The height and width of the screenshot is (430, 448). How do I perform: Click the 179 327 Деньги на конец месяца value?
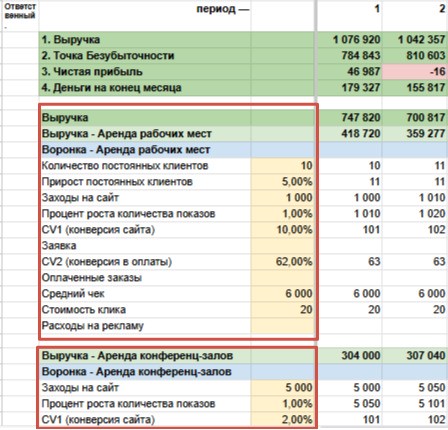point(349,88)
